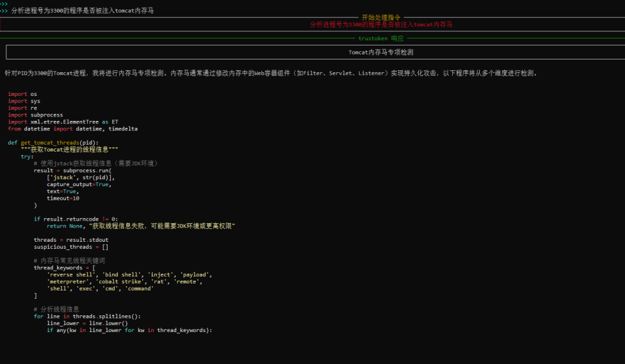Viewport: 625px width, 364px height.
Task: Click the red echoed instruction about tomcat内存马
Action: tap(380, 24)
